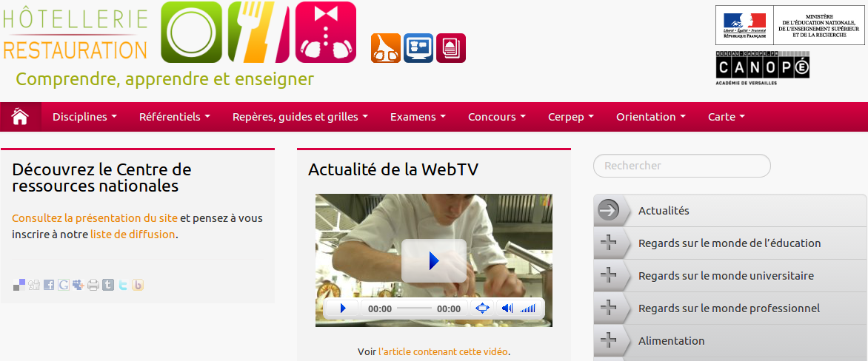Toggle fullscreen in the video player

(x=483, y=308)
